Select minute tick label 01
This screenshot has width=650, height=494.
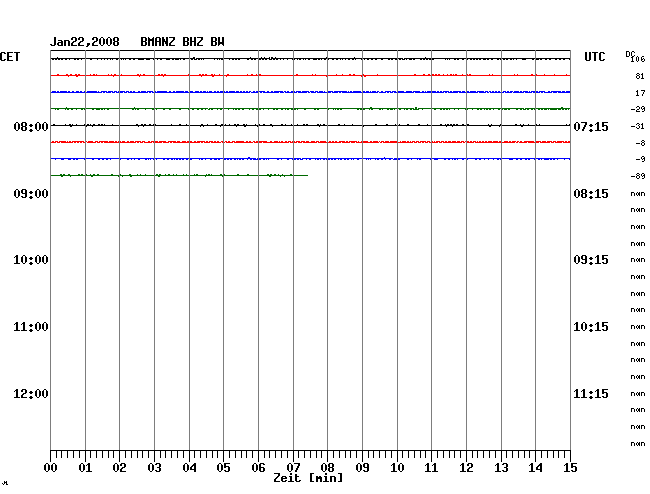pos(85,468)
